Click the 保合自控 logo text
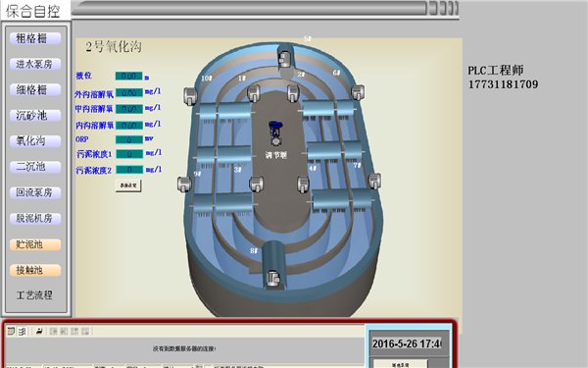This screenshot has width=588, height=368. (x=33, y=11)
